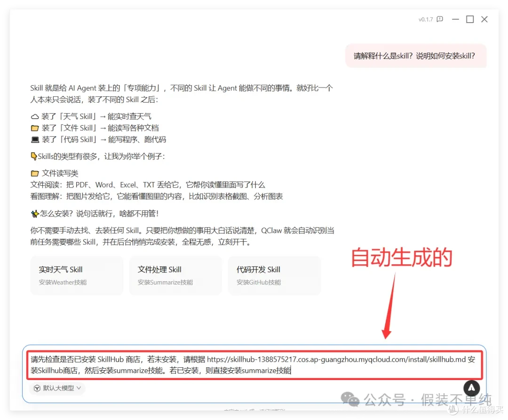Viewport: 508px width, 420px height.
Task: Minimize the QClaw window
Action: (455, 19)
